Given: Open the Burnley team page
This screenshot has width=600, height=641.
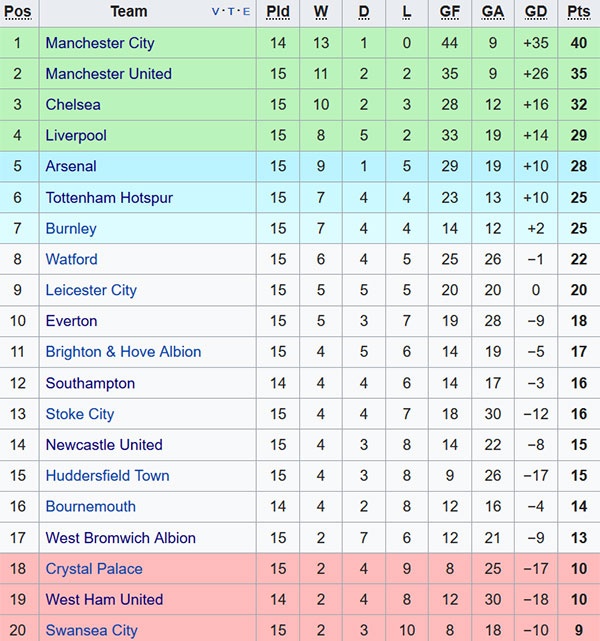Looking at the screenshot, I should pyautogui.click(x=71, y=229).
